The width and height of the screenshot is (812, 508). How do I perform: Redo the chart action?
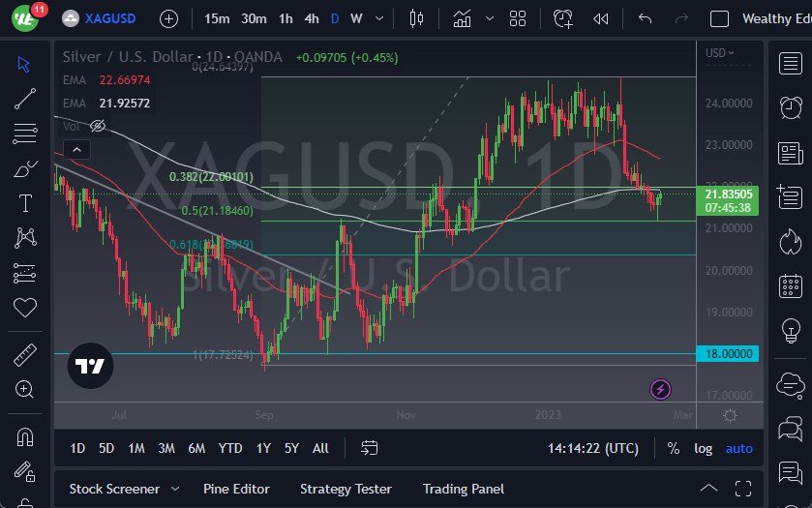pos(681,19)
